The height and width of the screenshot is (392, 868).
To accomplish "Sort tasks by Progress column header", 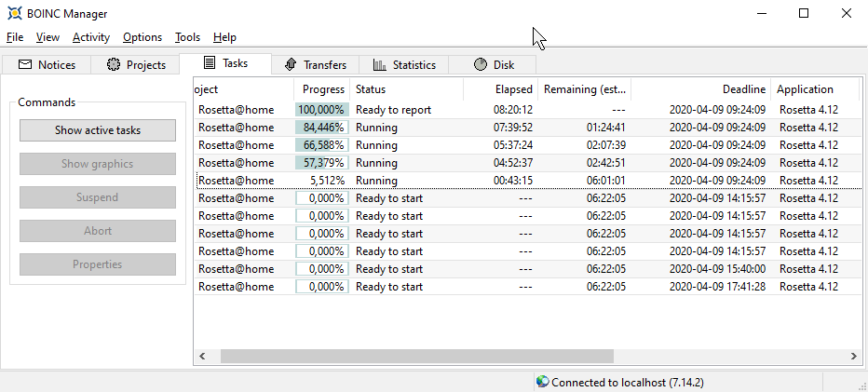I will [323, 89].
